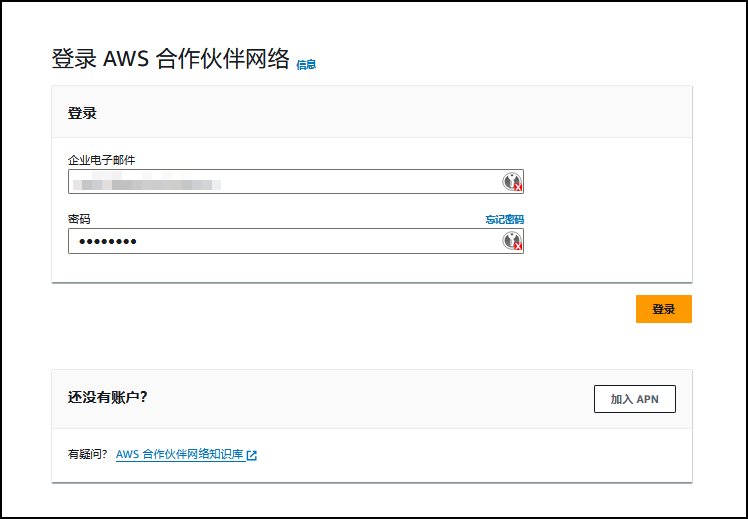
Task: Open the 忘记密码 link
Action: (505, 219)
